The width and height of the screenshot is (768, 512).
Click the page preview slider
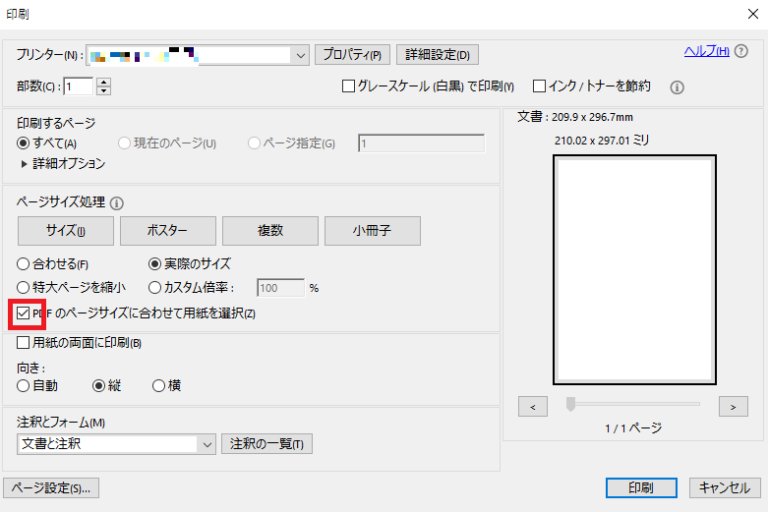click(x=571, y=404)
